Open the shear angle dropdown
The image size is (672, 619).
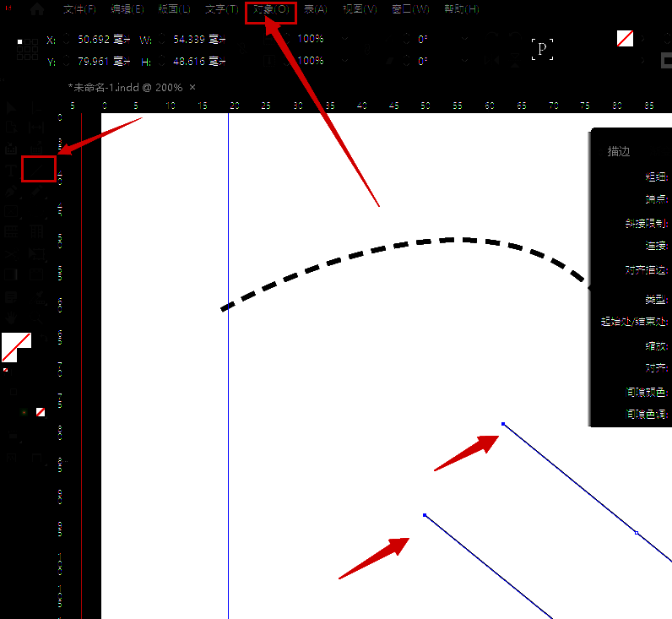click(465, 61)
